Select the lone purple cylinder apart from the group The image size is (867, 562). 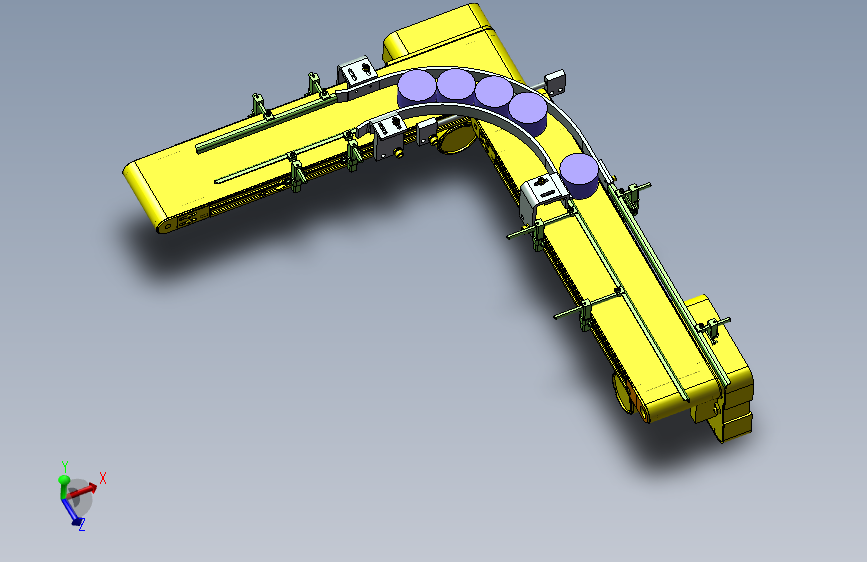point(579,175)
